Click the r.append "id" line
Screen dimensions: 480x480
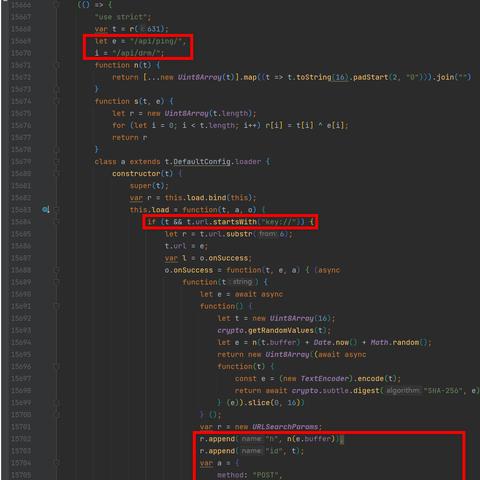[x=252, y=451]
